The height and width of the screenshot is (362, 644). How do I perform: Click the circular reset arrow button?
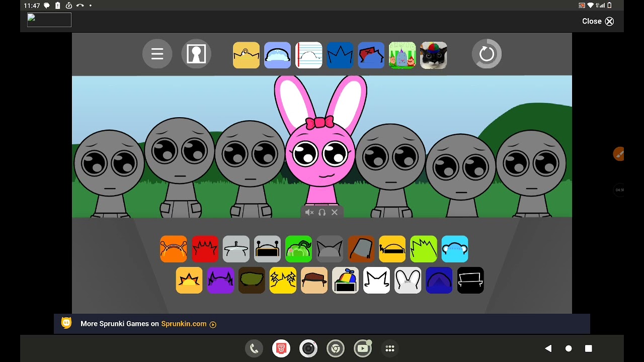click(x=487, y=54)
